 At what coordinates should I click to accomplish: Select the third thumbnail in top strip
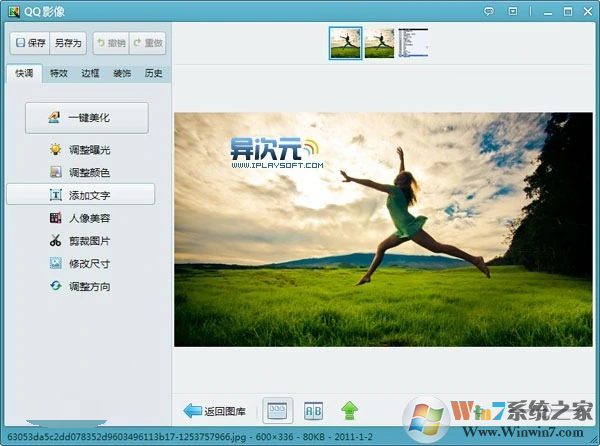click(413, 43)
